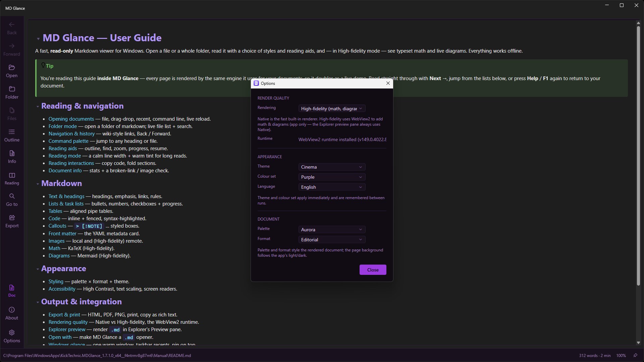Click the 100% zoom level in status bar
Image resolution: width=644 pixels, height=362 pixels.
[x=621, y=356]
